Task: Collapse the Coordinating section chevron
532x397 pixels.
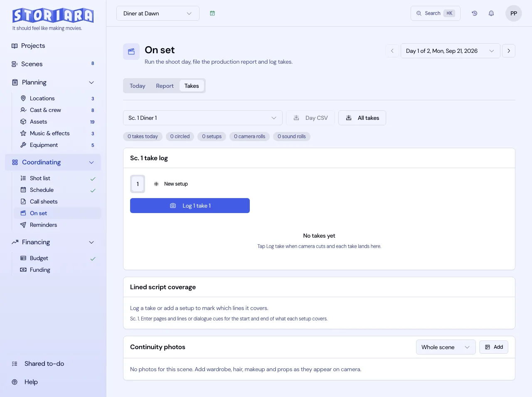Action: pyautogui.click(x=91, y=162)
